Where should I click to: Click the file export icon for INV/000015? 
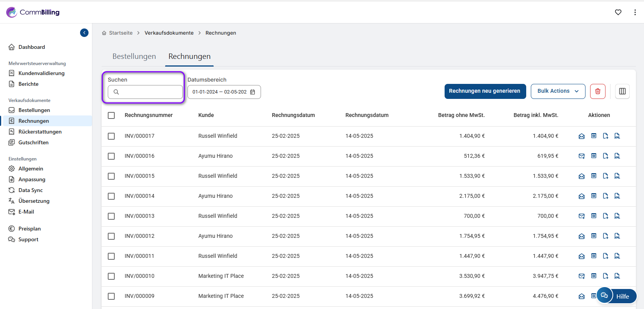tap(606, 176)
